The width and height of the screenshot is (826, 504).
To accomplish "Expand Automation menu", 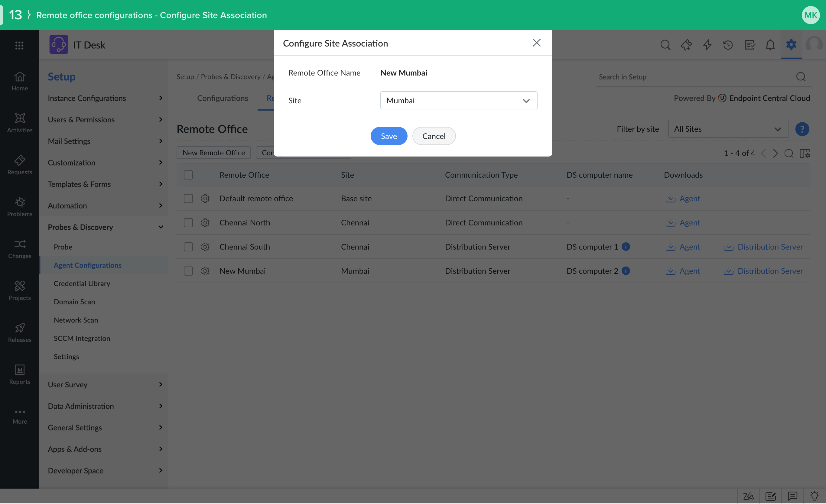I will 104,205.
